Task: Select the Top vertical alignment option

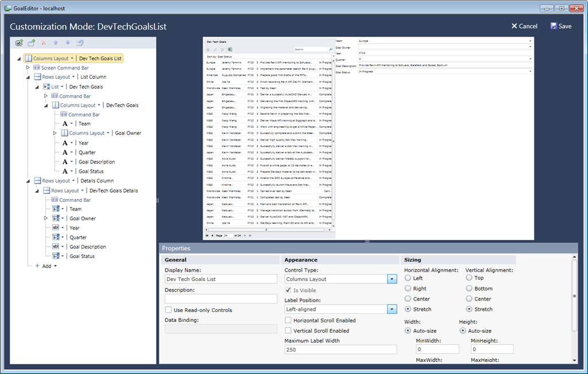Action: (469, 278)
